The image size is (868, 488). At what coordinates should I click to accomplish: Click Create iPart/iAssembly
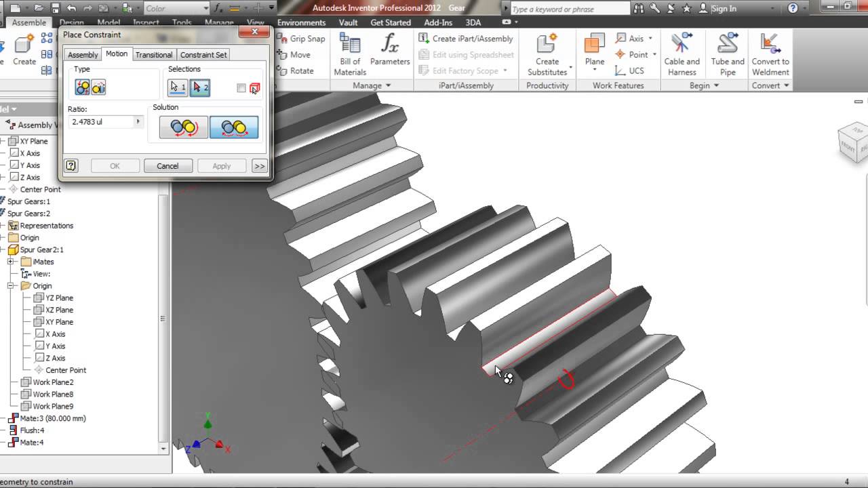pyautogui.click(x=466, y=39)
